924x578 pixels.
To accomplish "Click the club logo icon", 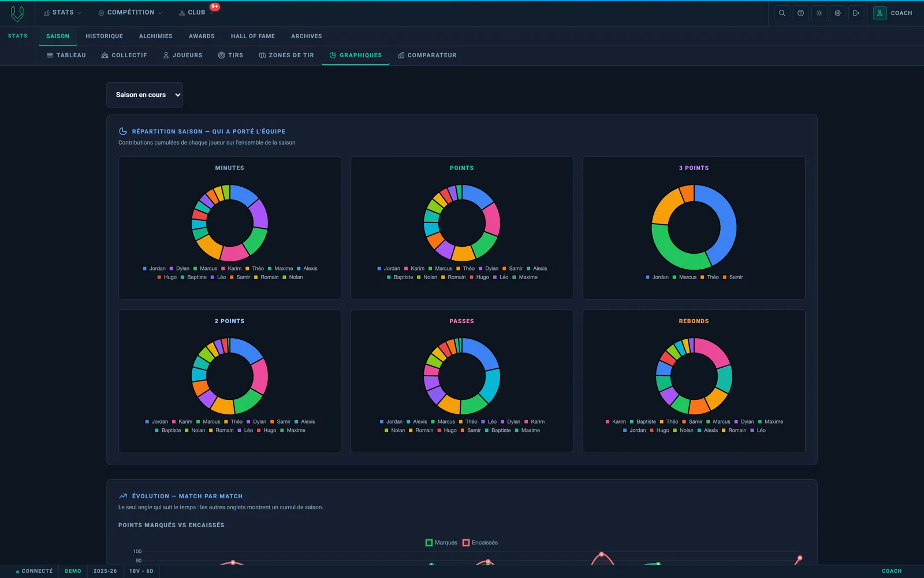I will pyautogui.click(x=17, y=13).
